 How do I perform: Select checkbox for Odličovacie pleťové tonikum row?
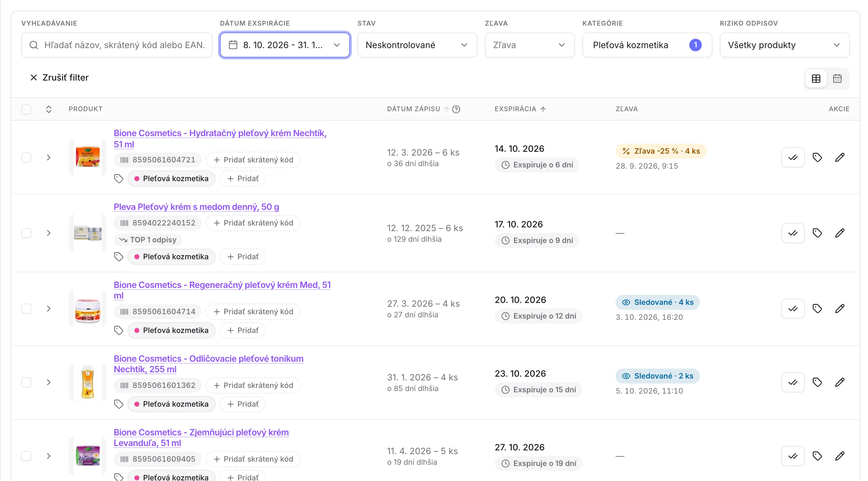point(26,382)
